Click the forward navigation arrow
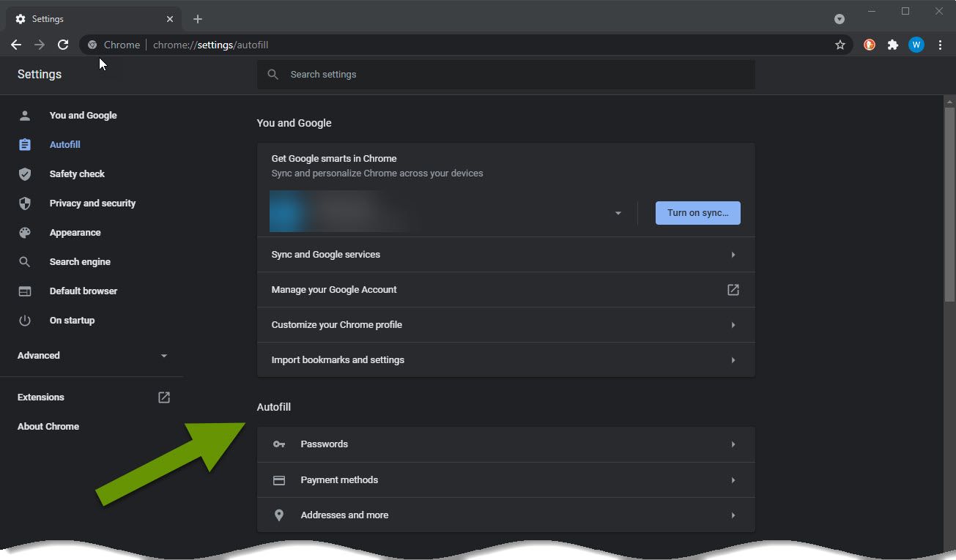Viewport: 956px width, 560px height. coord(40,45)
